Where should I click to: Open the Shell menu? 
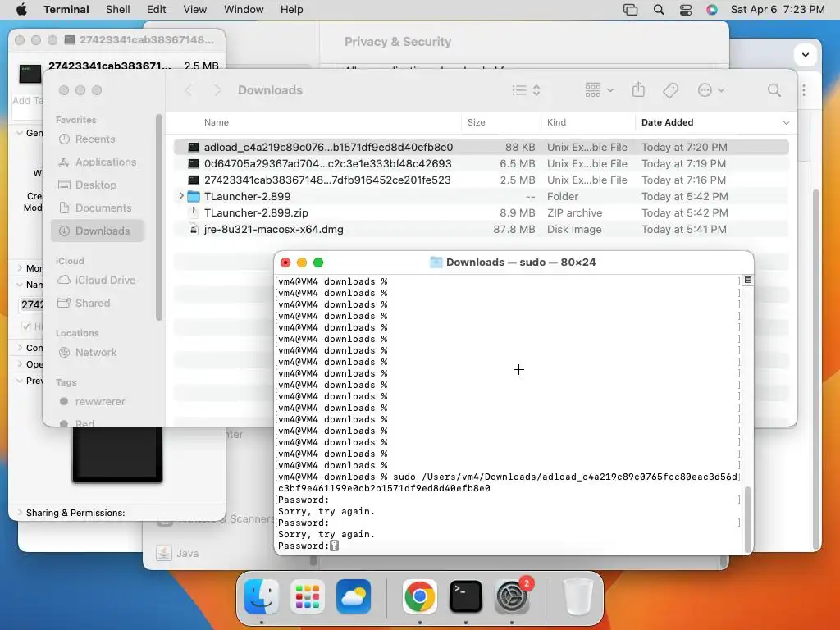click(x=118, y=10)
